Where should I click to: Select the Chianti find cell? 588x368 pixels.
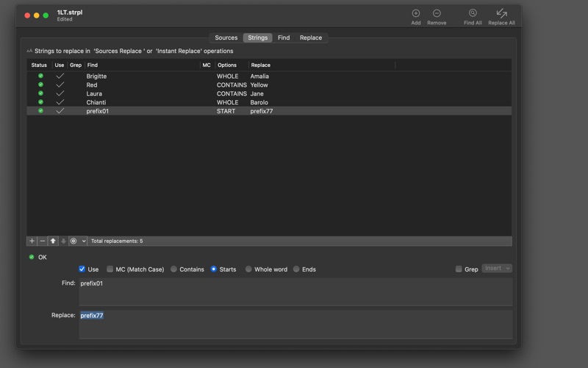96,102
